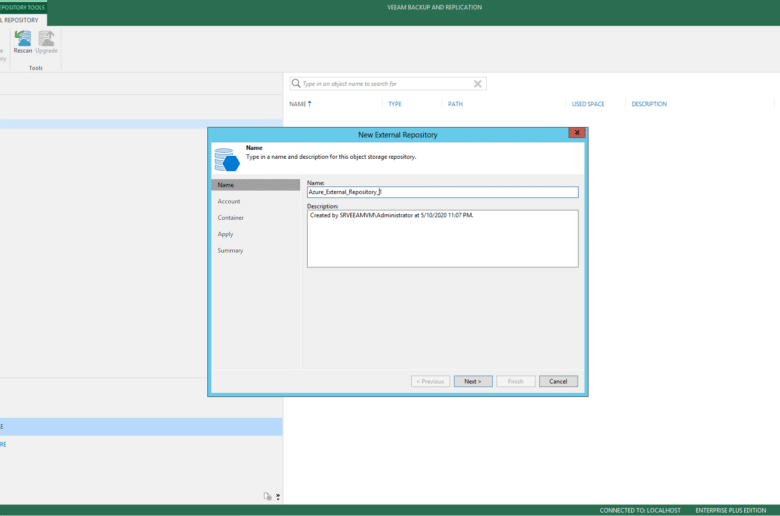Sort by the USED SPACE column header
Viewport: 780px width, 516px height.
(x=588, y=103)
